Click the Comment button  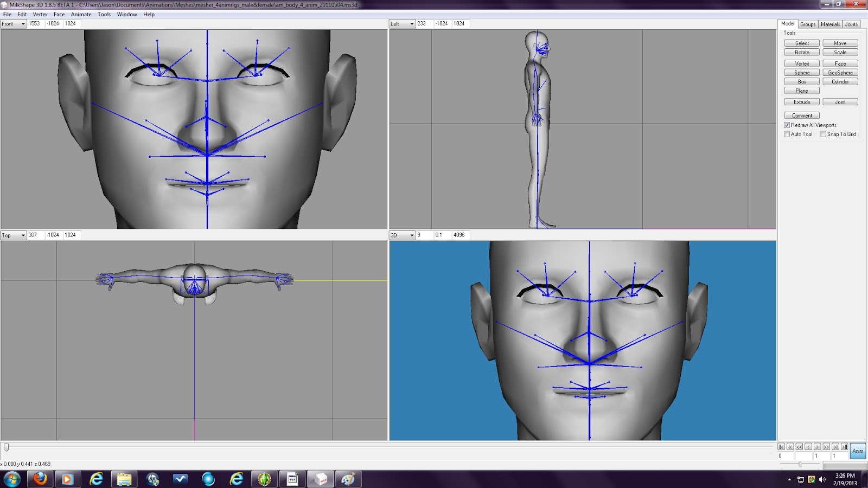point(801,115)
